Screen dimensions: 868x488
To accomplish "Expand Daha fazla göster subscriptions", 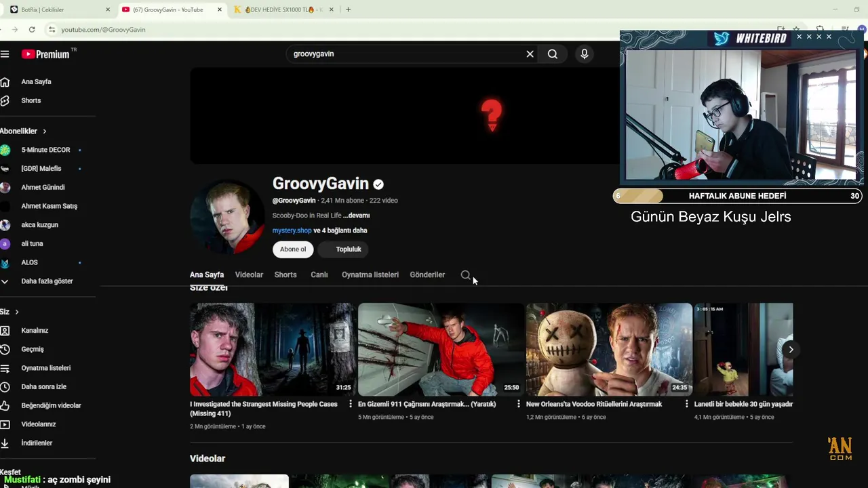I will point(46,281).
